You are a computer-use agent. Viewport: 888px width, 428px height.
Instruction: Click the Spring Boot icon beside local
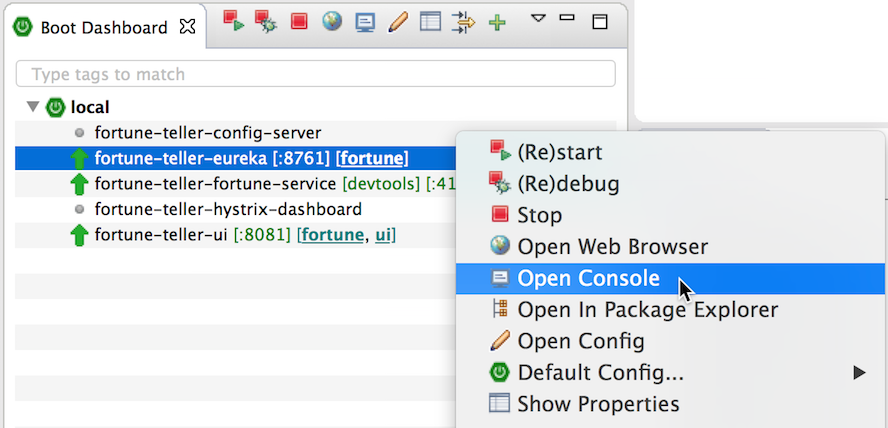[x=56, y=107]
